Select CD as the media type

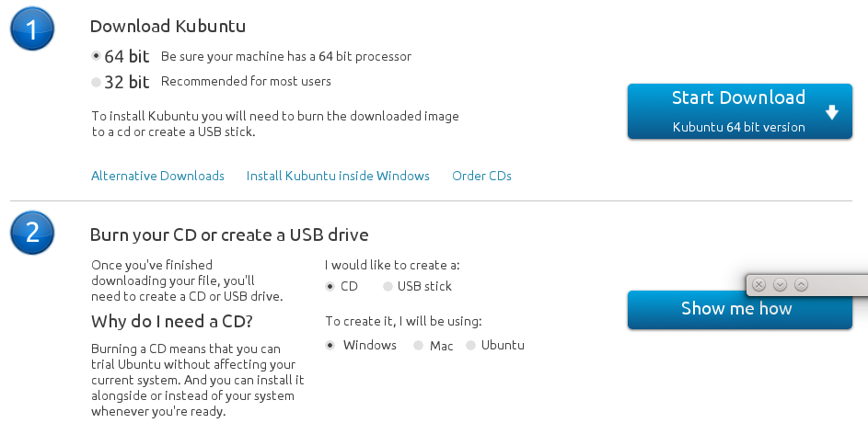point(330,286)
